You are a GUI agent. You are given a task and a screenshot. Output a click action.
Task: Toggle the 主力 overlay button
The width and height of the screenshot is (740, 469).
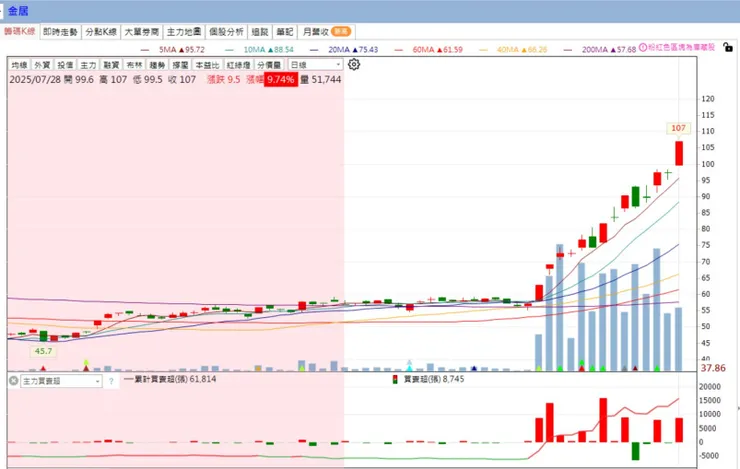(88, 65)
